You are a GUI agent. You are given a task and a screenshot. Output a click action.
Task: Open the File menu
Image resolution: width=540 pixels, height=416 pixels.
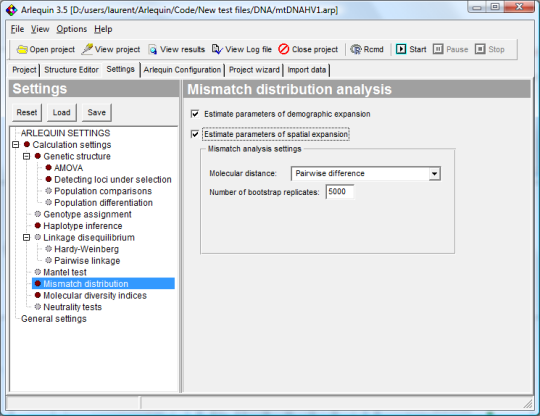pyautogui.click(x=17, y=29)
